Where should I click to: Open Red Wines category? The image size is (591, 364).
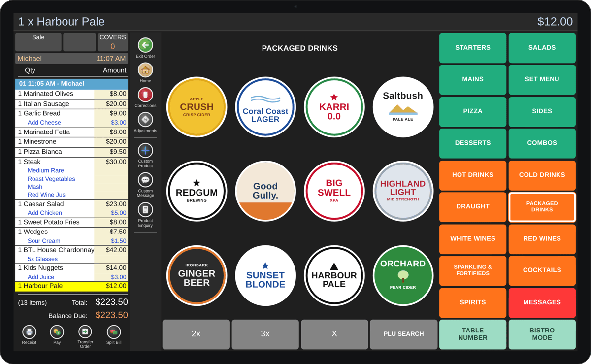(542, 238)
